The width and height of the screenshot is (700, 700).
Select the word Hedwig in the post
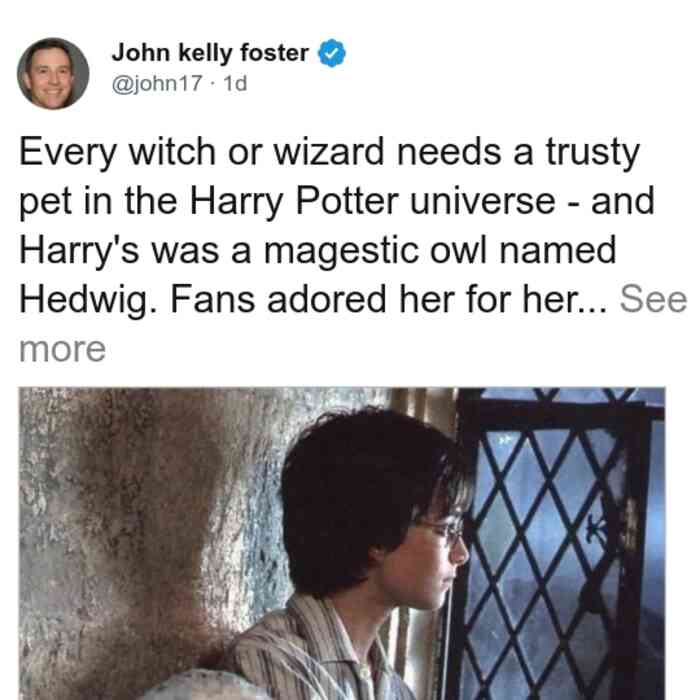84,300
